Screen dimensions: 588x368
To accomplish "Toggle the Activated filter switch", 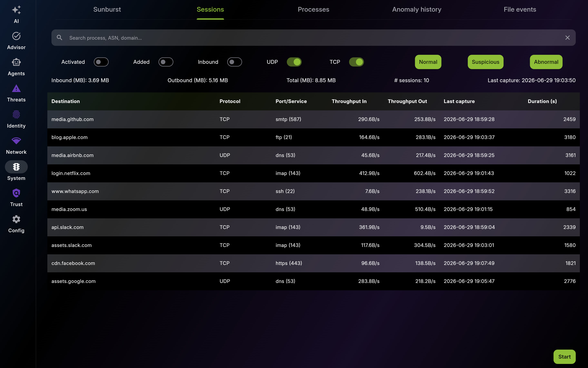I will [101, 62].
